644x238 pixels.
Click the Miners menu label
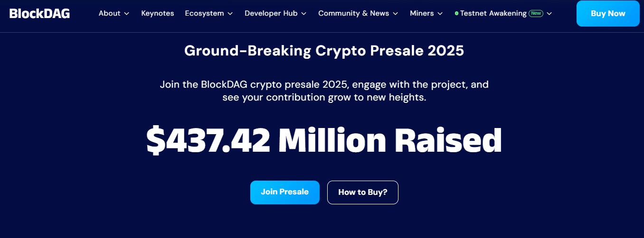(x=422, y=13)
